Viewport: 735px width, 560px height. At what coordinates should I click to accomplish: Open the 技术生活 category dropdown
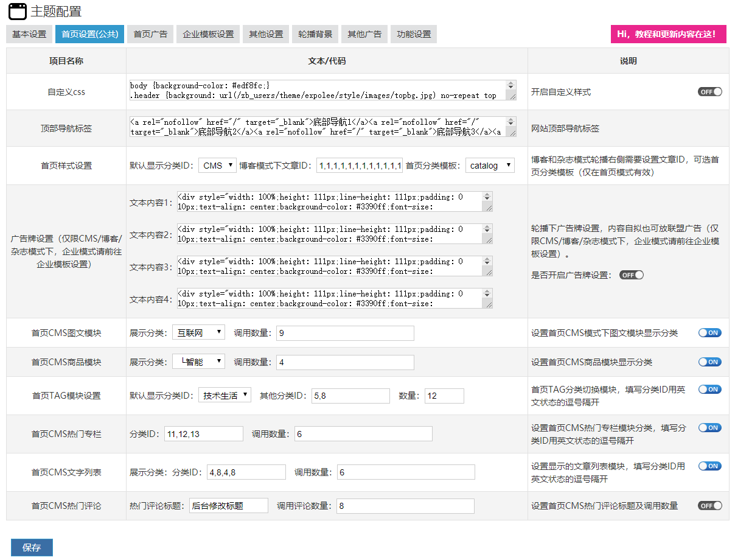(225, 396)
